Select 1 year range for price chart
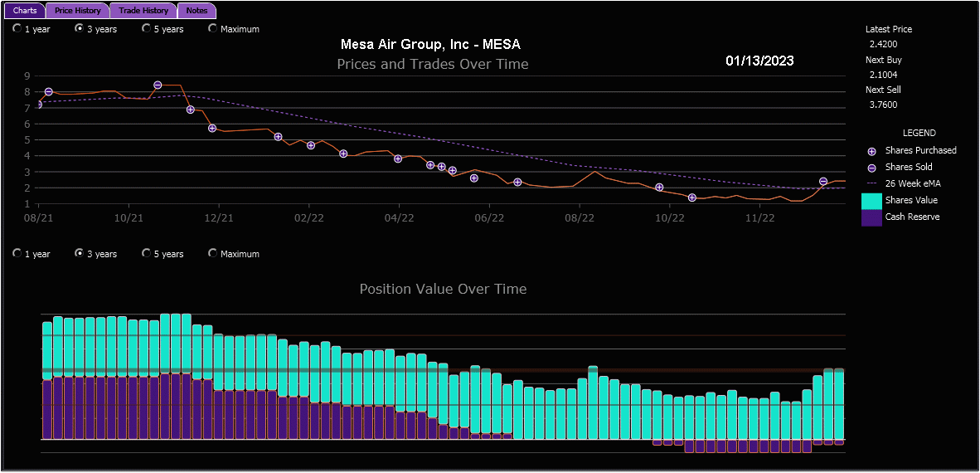Screen dimensions: 980x473 pyautogui.click(x=17, y=29)
